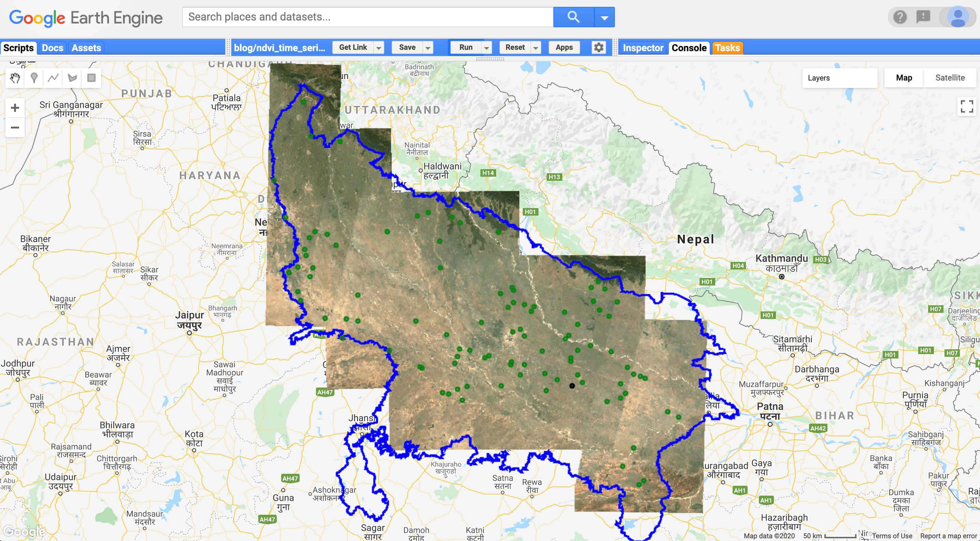The width and height of the screenshot is (980, 541).
Task: Open the code editor settings gear
Action: (598, 47)
